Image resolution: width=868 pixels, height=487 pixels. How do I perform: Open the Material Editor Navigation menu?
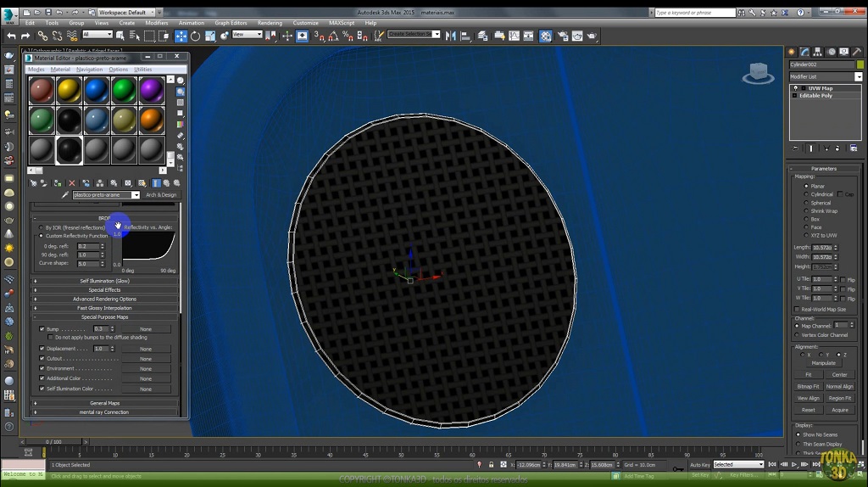click(x=89, y=70)
